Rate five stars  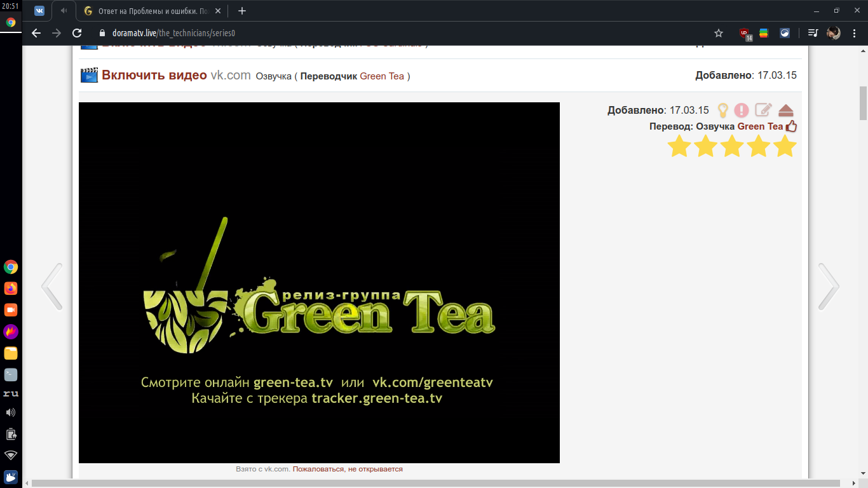pyautogui.click(x=785, y=146)
